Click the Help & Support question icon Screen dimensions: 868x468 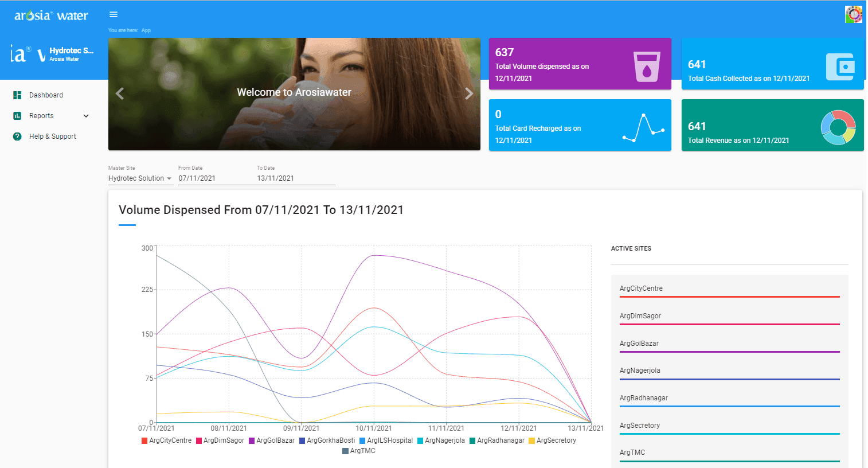(x=17, y=136)
